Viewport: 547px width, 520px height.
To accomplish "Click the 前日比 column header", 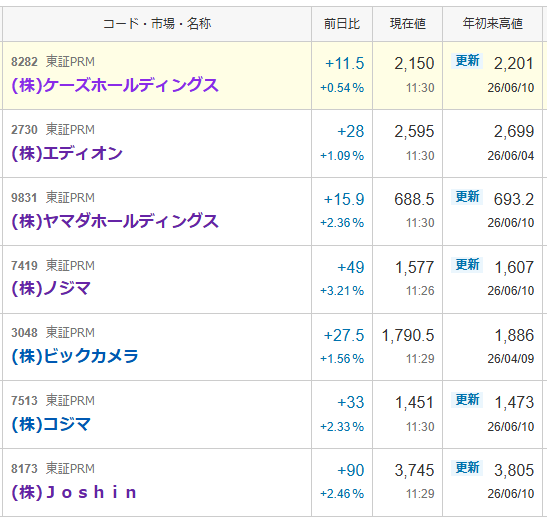I will pos(342,24).
